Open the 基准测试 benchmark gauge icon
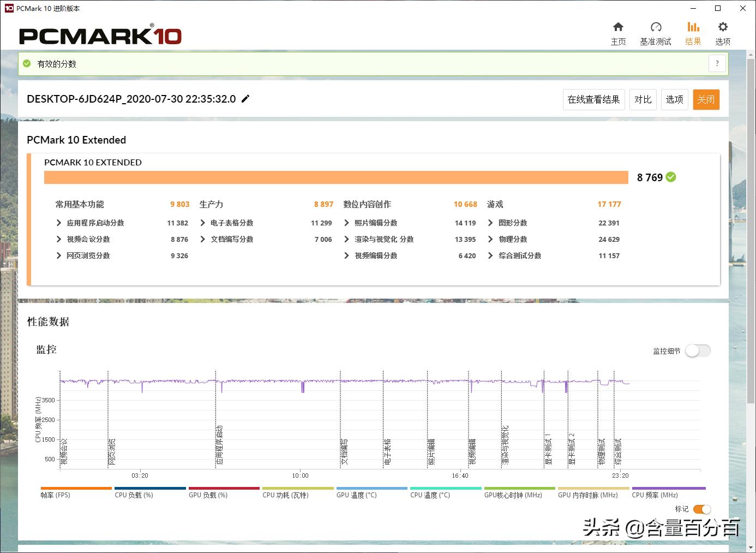The image size is (756, 553). [656, 32]
